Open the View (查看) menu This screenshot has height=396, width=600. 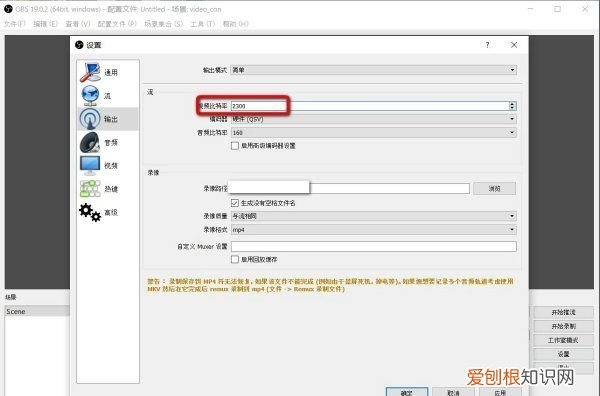point(78,24)
